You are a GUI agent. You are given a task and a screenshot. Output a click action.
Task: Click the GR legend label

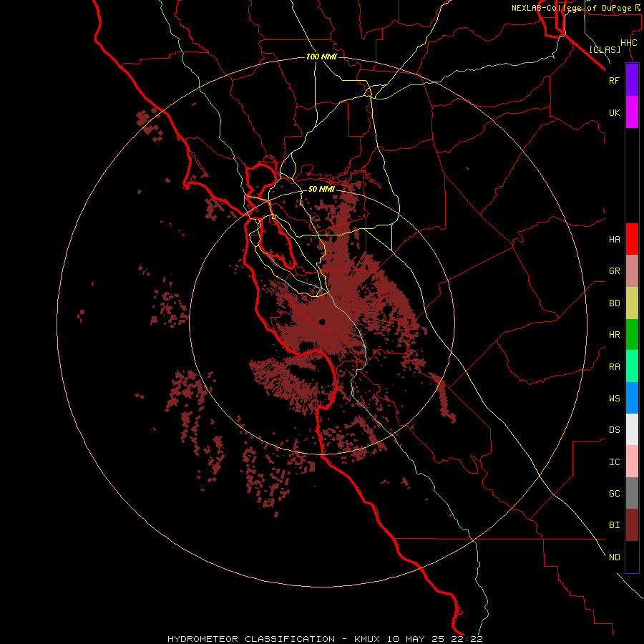click(x=614, y=271)
